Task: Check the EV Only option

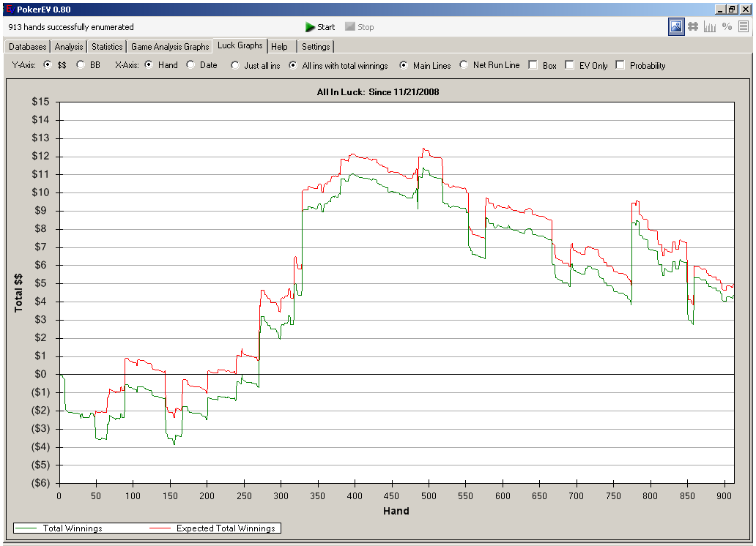Action: point(569,65)
